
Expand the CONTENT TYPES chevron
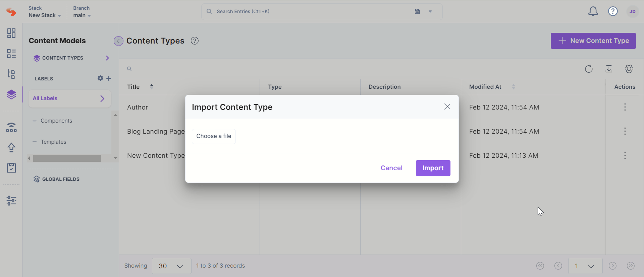click(107, 58)
